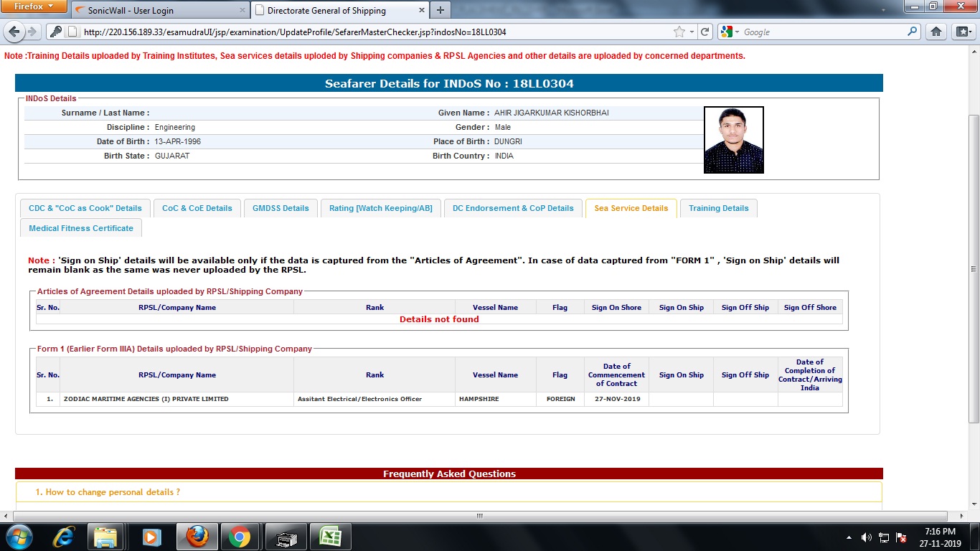Click the magnifier icon in the Google search box
Image resolution: width=980 pixels, height=551 pixels.
coord(913,32)
